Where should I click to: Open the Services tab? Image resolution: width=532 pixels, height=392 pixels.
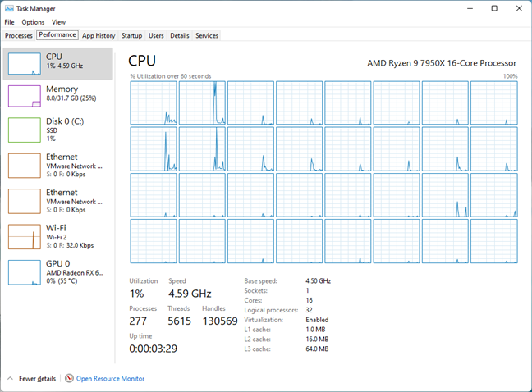[x=207, y=36]
